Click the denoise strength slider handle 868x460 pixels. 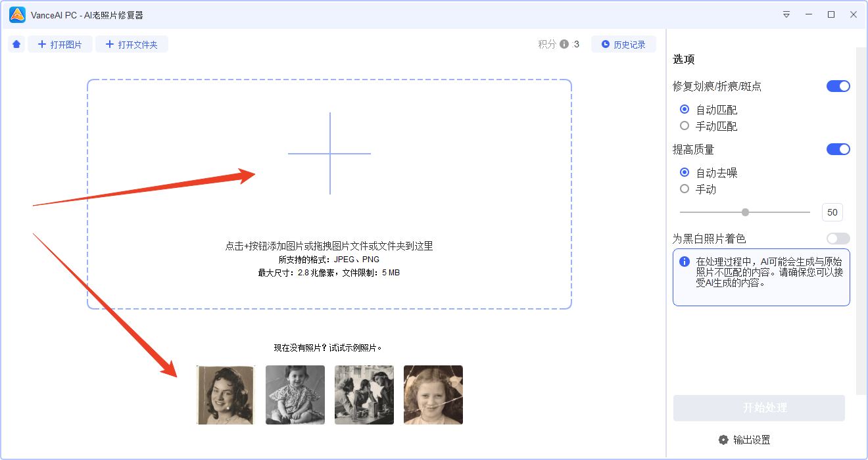tap(745, 212)
